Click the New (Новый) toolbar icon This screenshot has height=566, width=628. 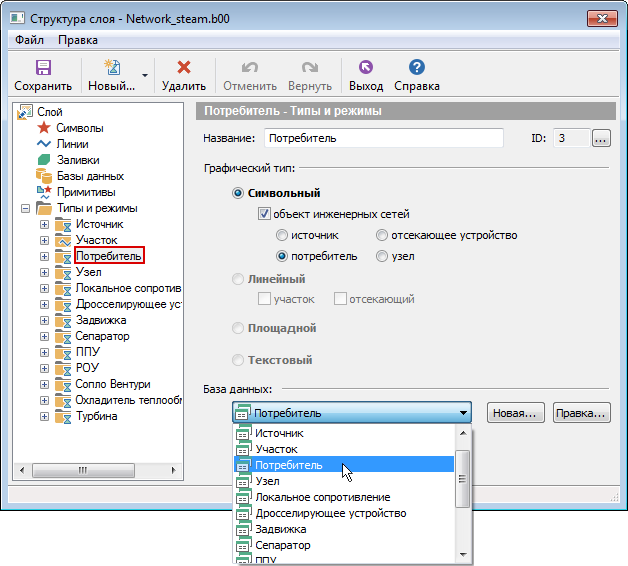(x=111, y=68)
